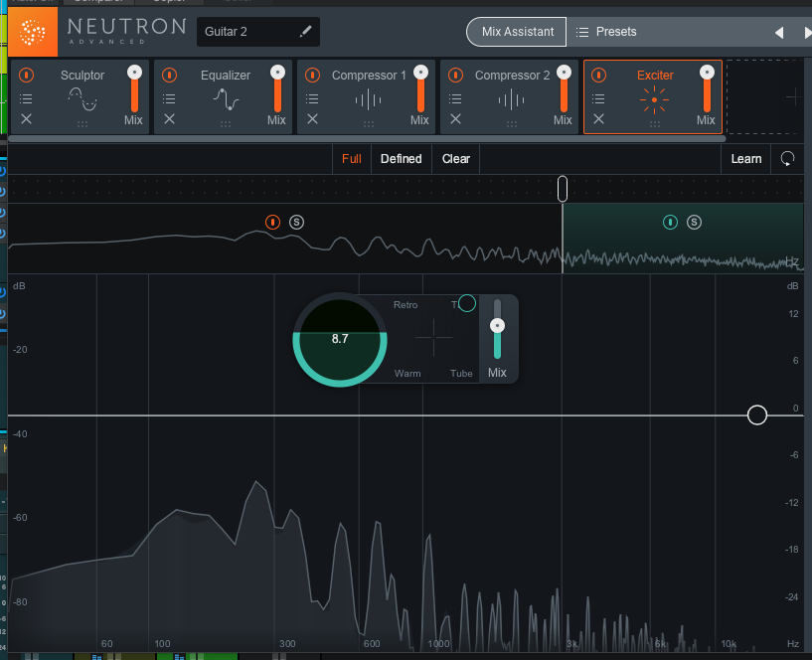The width and height of the screenshot is (812, 660).
Task: Switch to the Defined tab
Action: tap(401, 158)
